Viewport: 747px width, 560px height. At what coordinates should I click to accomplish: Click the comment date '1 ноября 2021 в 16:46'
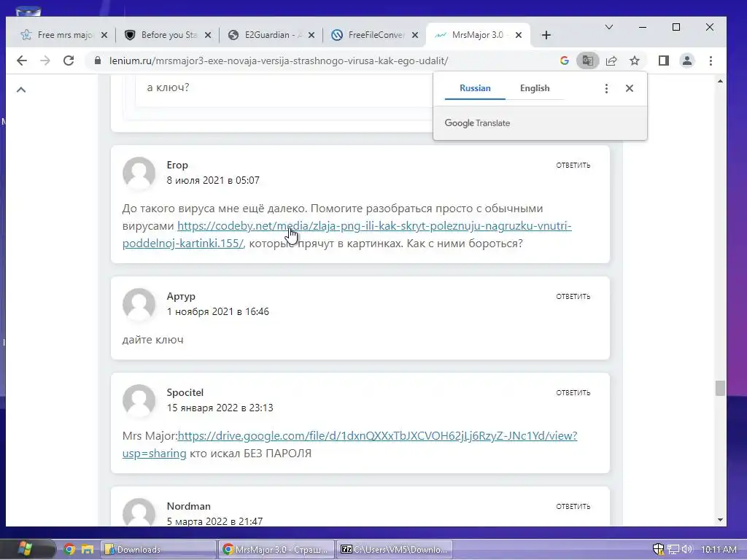tap(217, 311)
